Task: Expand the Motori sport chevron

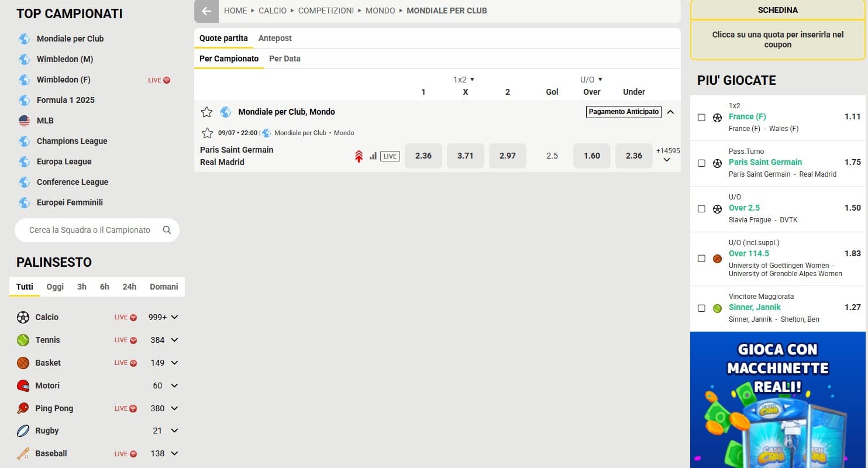Action: click(x=174, y=386)
